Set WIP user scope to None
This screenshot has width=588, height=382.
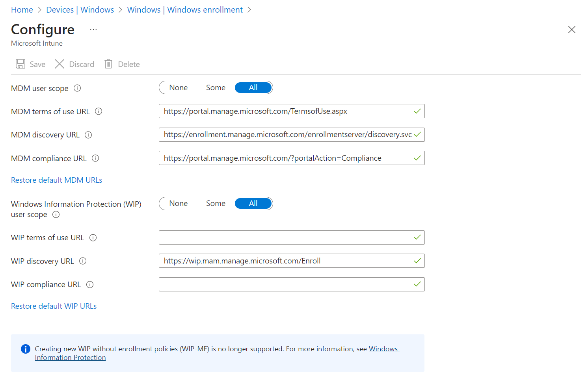click(x=179, y=204)
